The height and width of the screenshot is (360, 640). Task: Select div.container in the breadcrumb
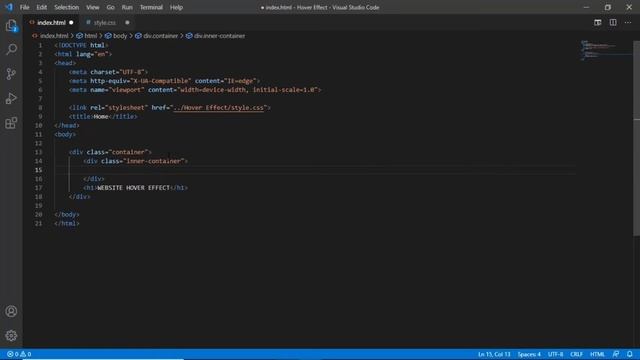(160, 36)
